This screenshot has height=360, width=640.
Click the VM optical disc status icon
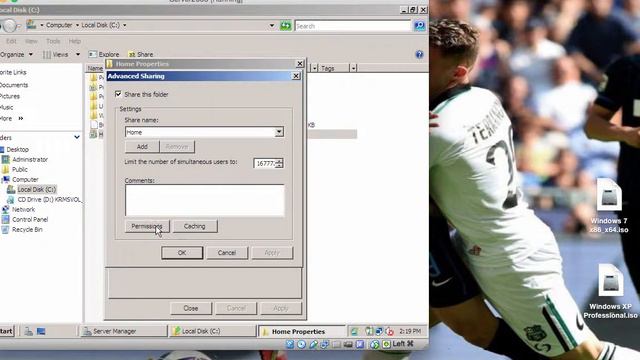click(x=301, y=344)
